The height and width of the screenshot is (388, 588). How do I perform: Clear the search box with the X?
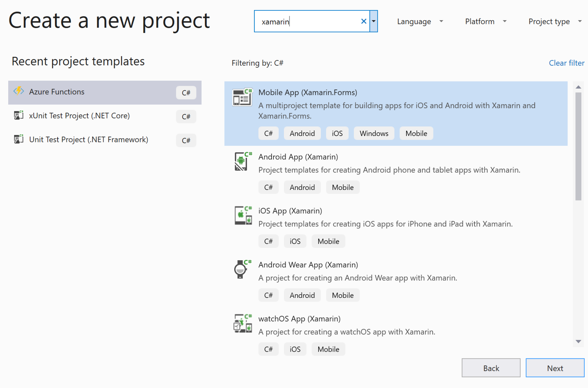click(363, 21)
